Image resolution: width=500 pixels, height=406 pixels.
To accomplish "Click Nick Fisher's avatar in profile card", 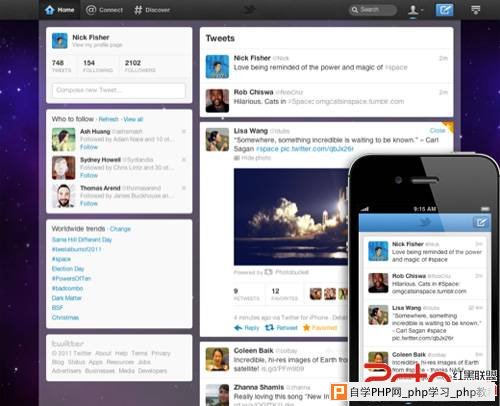I will 60,41.
